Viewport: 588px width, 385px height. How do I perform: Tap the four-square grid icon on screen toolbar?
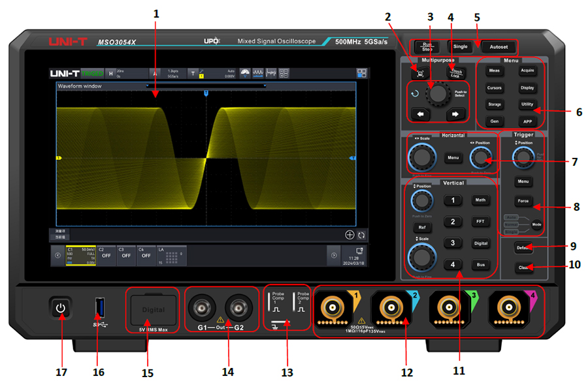tap(284, 73)
